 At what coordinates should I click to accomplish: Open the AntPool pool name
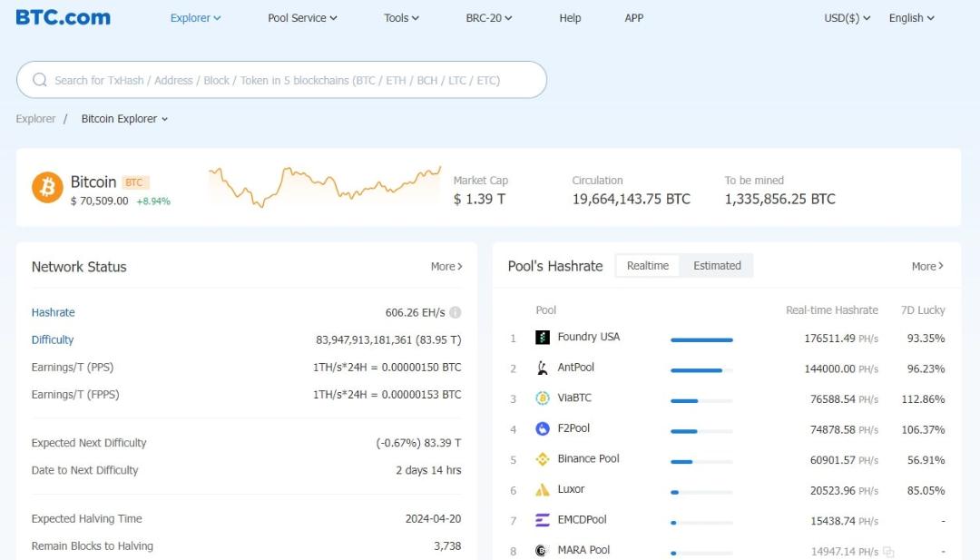[x=575, y=368]
